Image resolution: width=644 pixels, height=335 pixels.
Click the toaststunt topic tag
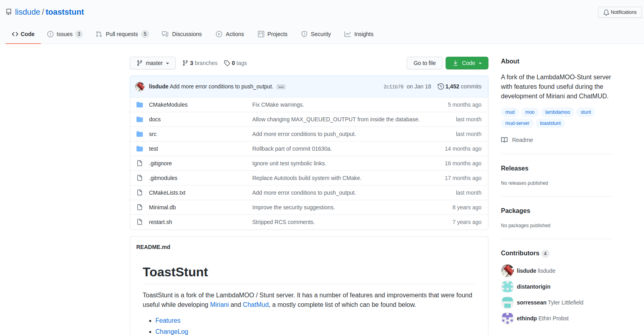click(550, 123)
